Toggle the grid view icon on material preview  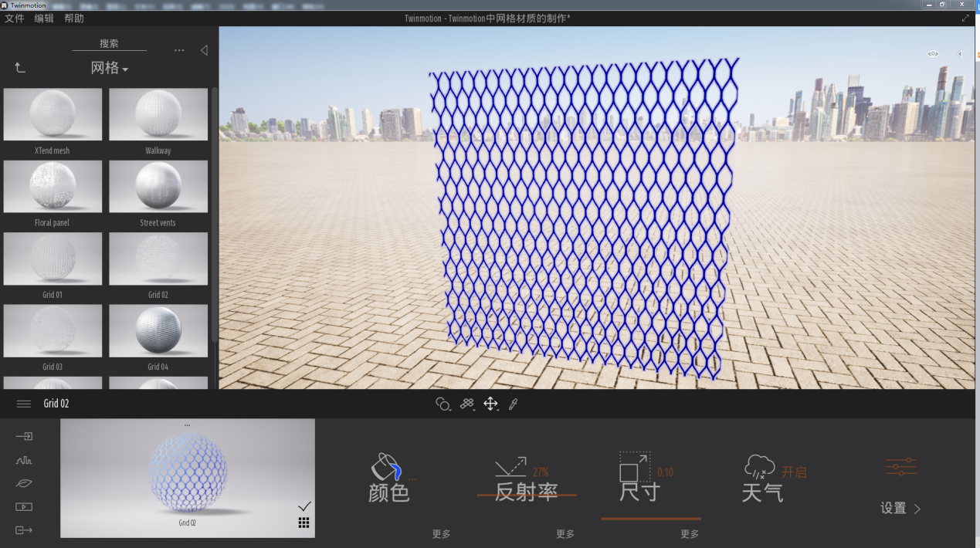(x=304, y=523)
